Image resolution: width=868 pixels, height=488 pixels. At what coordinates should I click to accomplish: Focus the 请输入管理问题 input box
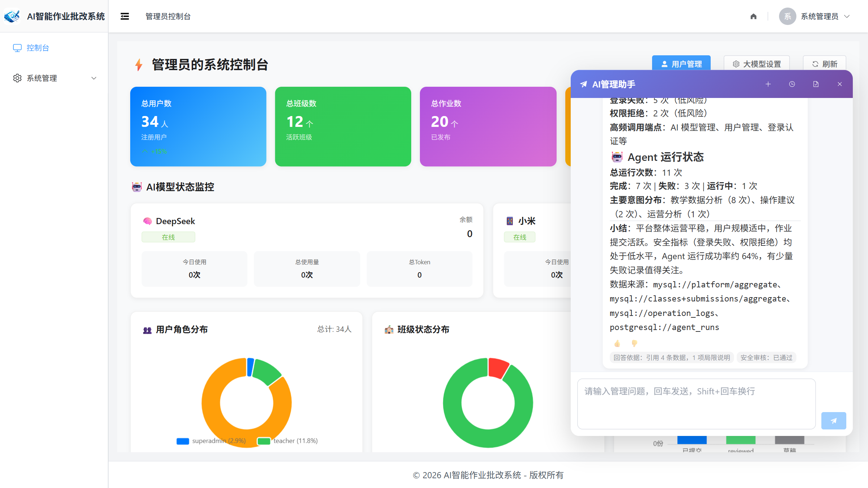click(x=696, y=404)
